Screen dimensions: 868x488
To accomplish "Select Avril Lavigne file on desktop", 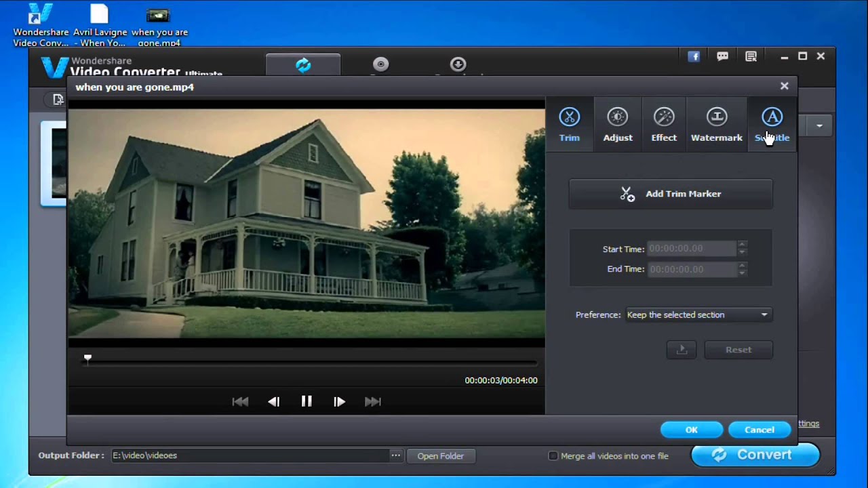I will (100, 25).
